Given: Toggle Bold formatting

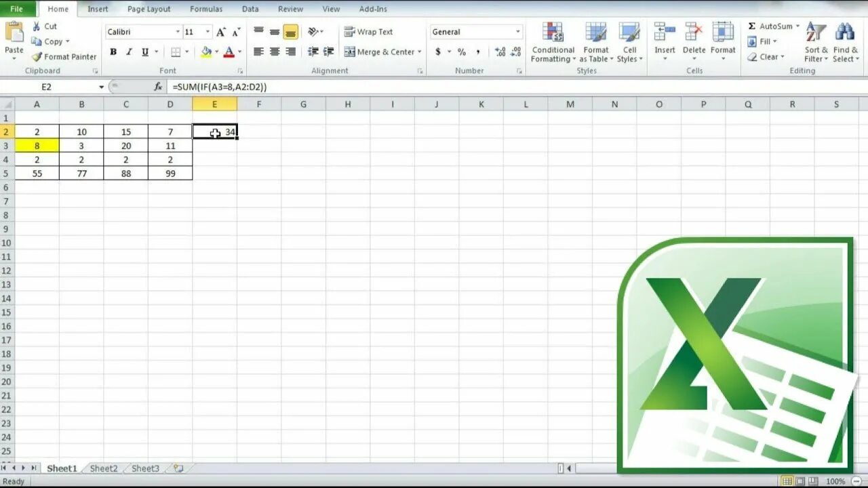Looking at the screenshot, I should click(113, 52).
